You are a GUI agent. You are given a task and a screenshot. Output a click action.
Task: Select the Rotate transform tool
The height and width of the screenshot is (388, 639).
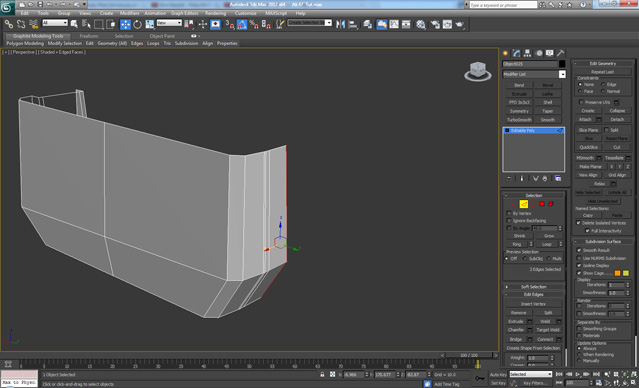137,24
